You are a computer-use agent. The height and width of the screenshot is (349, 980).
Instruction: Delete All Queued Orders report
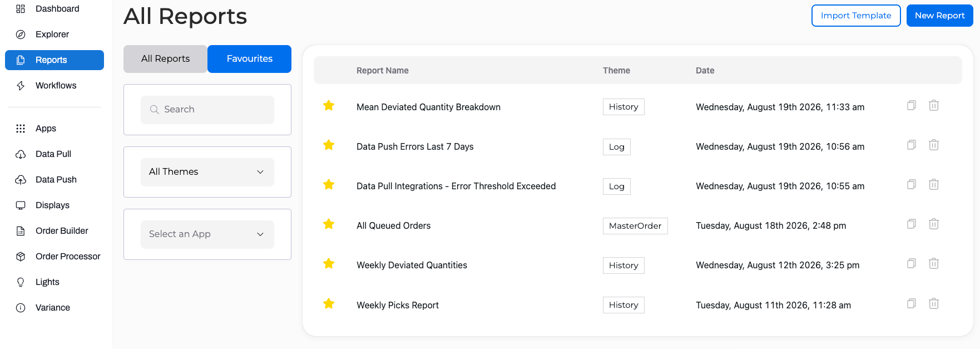click(934, 224)
